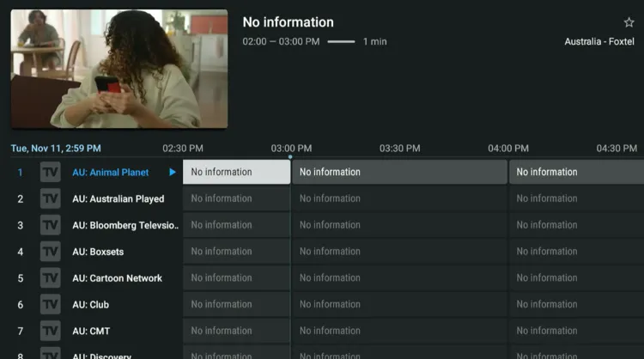The image size is (644, 359).
Task: Click the 03:30 PM timeline label
Action: pos(399,149)
